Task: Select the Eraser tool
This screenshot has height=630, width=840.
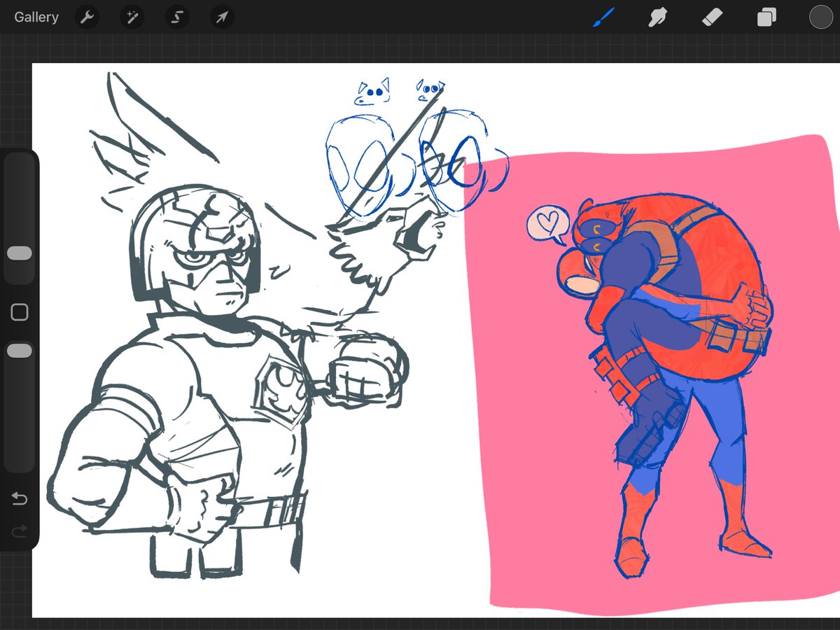Action: (x=711, y=17)
